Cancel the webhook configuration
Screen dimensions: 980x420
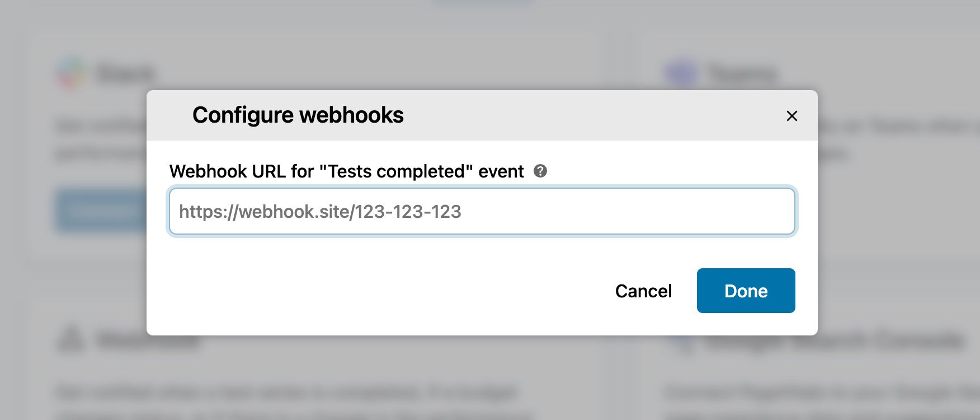(643, 291)
